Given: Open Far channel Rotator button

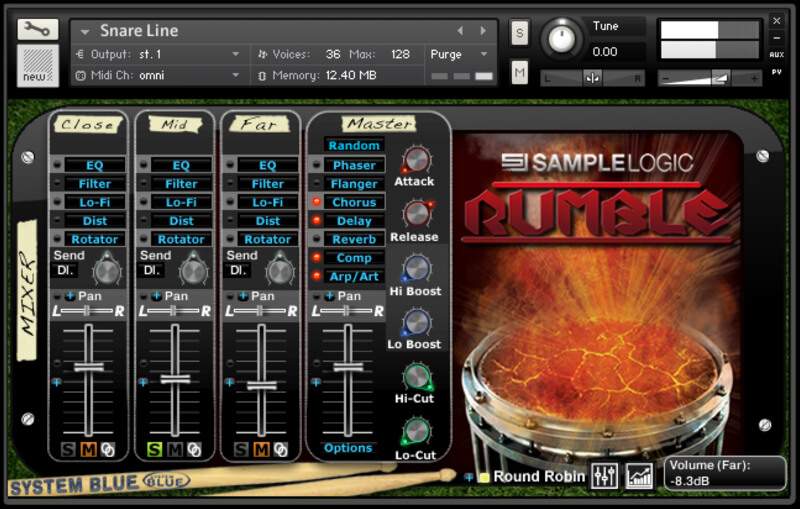Looking at the screenshot, I should 268,239.
